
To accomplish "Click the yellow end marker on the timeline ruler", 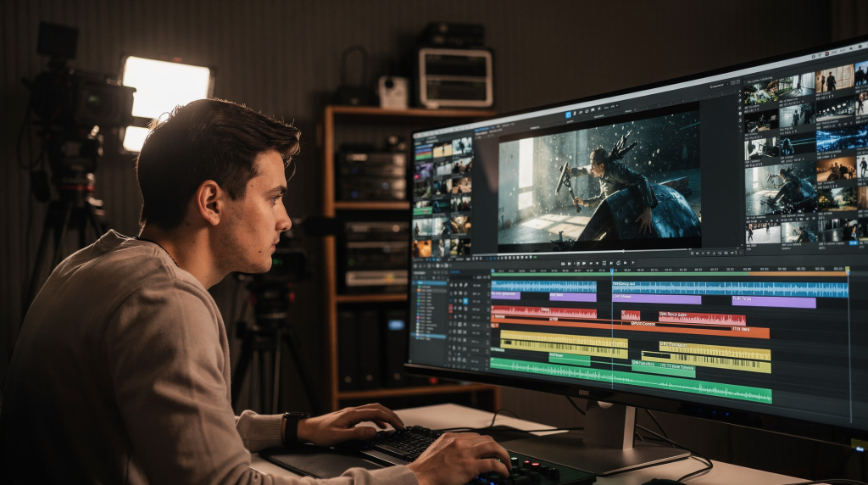I will pos(848,270).
